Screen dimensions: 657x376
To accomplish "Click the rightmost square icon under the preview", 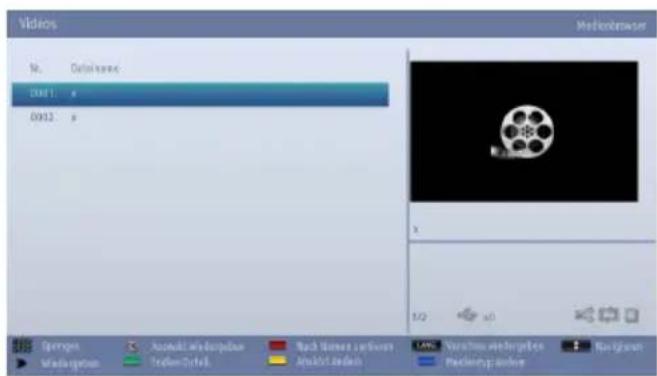I will [x=632, y=315].
